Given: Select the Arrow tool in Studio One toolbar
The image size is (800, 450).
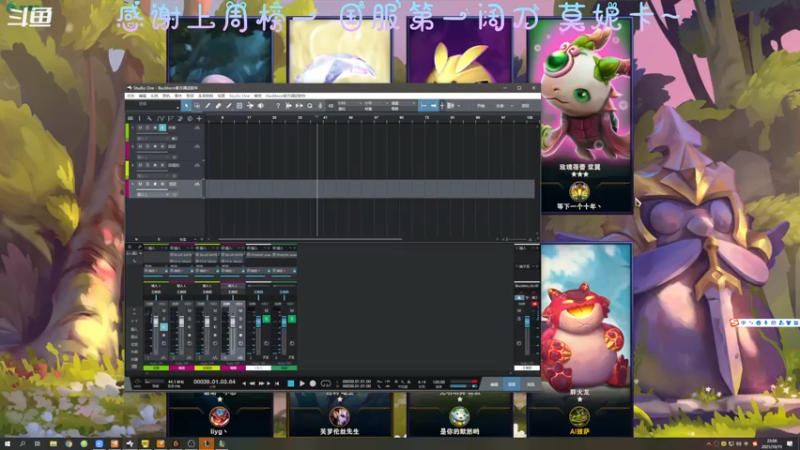Looking at the screenshot, I should pyautogui.click(x=186, y=106).
